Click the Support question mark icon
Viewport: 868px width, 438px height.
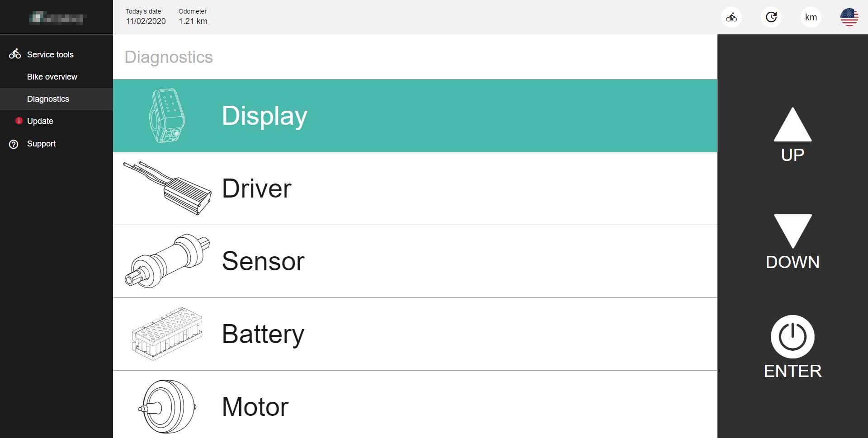(x=14, y=144)
